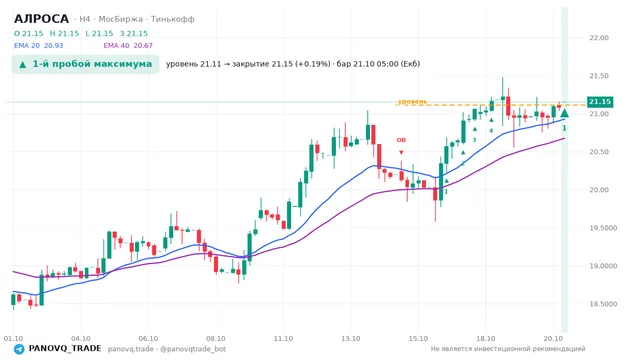Click the АЛРОСА ticker title
This screenshot has height=360, width=640.
point(42,19)
